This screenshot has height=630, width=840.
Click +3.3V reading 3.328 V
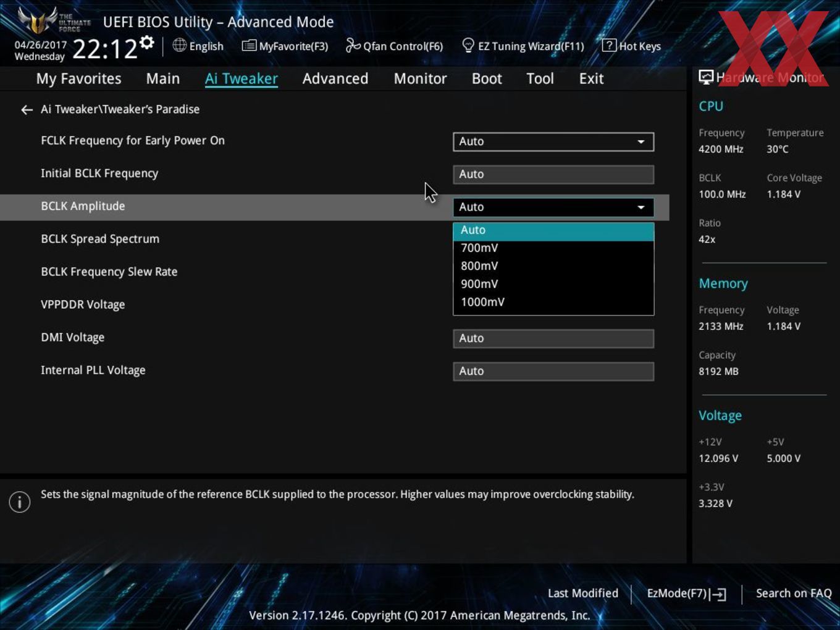point(715,503)
